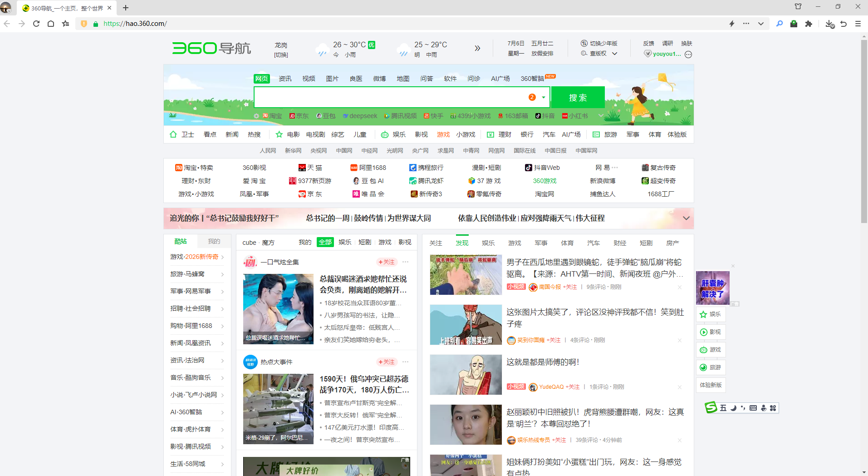Expand more weather days with double arrow

477,48
